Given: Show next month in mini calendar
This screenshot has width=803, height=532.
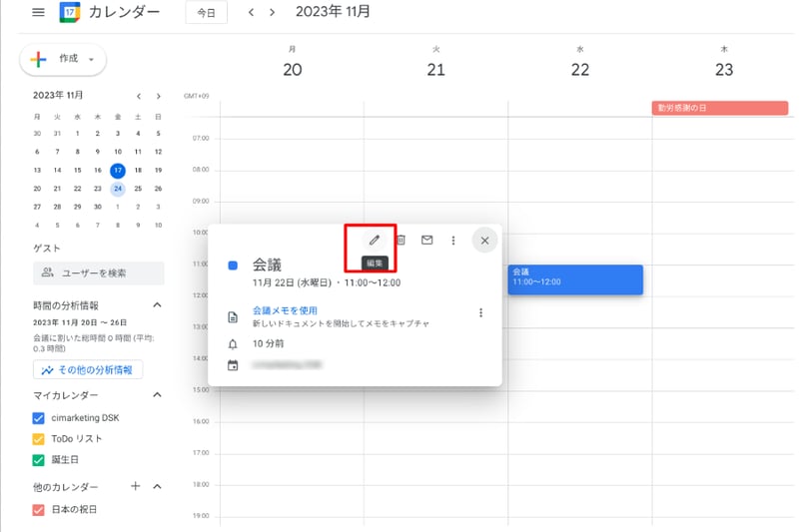Looking at the screenshot, I should (x=159, y=96).
